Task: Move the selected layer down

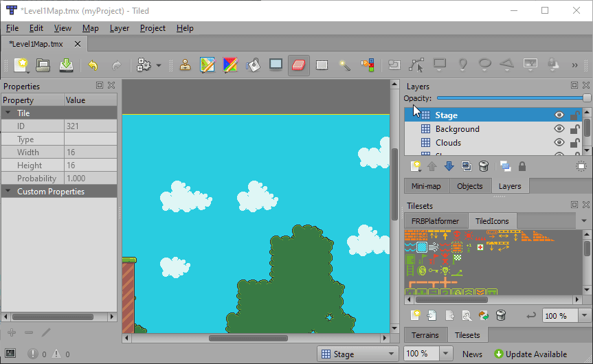Action: (449, 166)
